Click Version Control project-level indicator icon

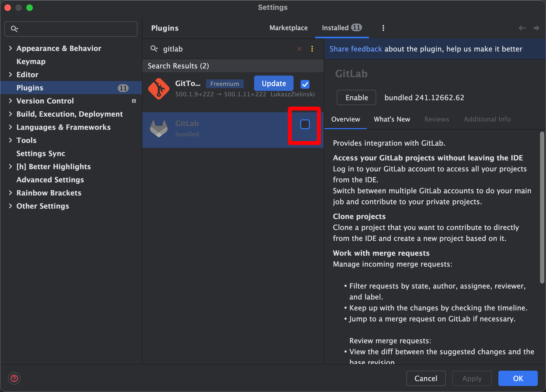pyautogui.click(x=134, y=101)
